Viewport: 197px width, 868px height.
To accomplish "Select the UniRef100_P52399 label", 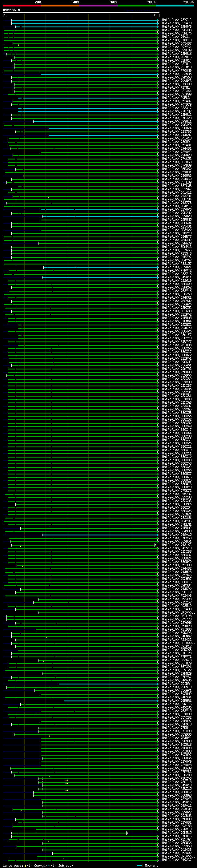I will (176, 565).
